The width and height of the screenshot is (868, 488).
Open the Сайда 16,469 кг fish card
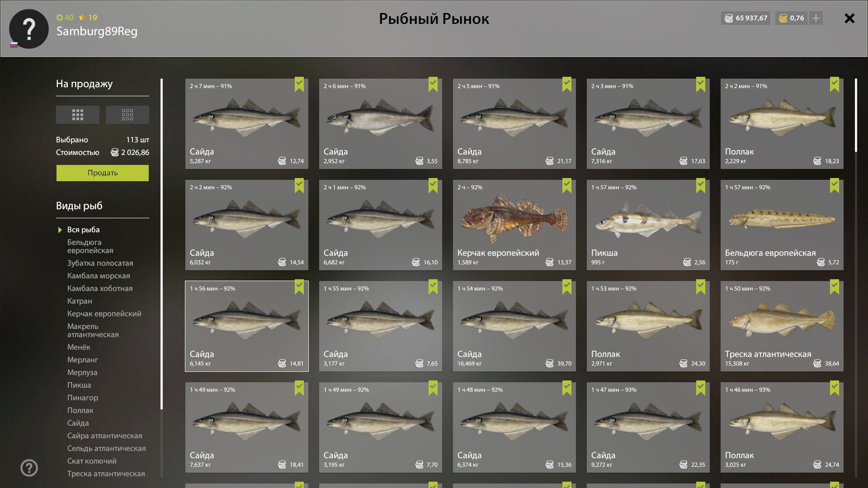514,326
